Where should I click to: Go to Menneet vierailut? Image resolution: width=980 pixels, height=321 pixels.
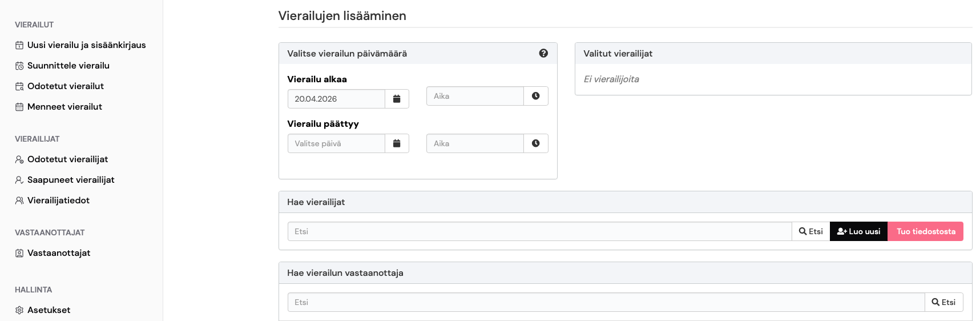(x=64, y=107)
